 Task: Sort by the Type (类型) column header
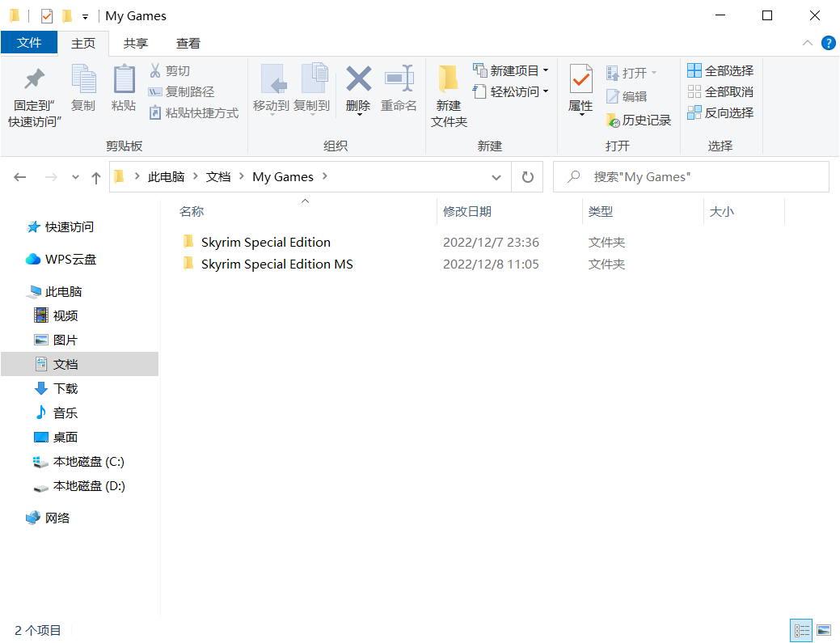click(601, 212)
